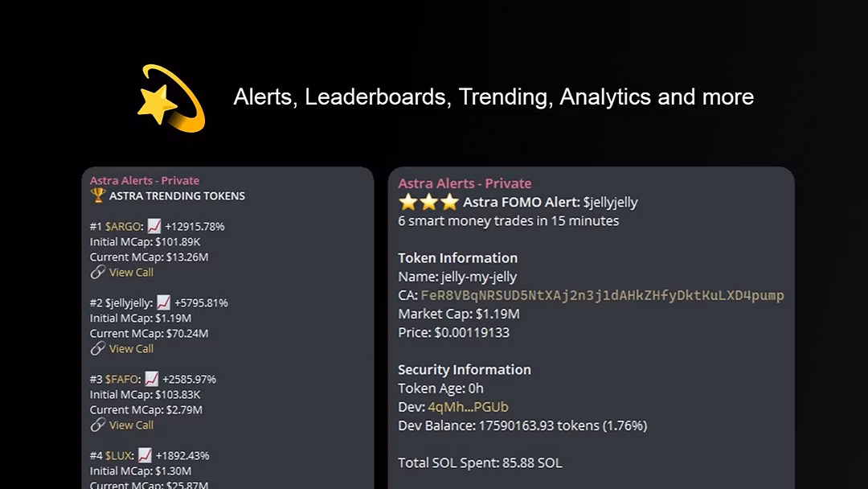
Task: Open the View Call link for $FAFO
Action: (x=131, y=425)
